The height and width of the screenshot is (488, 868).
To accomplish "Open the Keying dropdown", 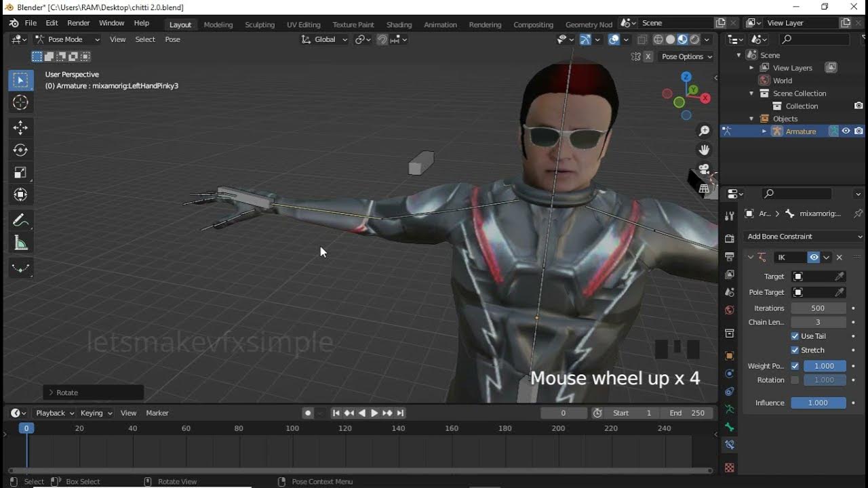I will [96, 413].
